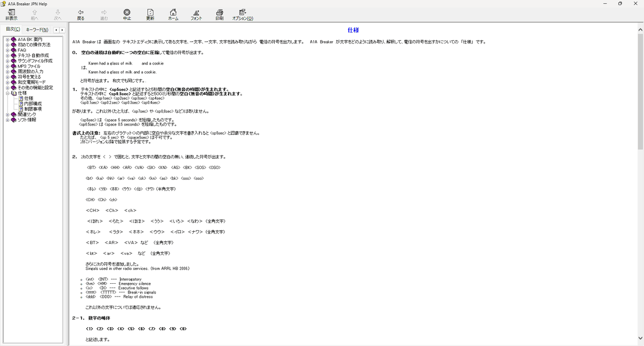This screenshot has width=644, height=346.
Task: Click the A1A Breaker JPN Help title bar icon
Action: (x=4, y=3)
